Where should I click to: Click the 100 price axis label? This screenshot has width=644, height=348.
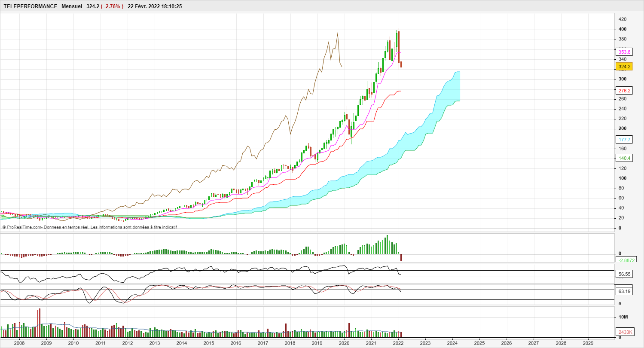(x=623, y=178)
